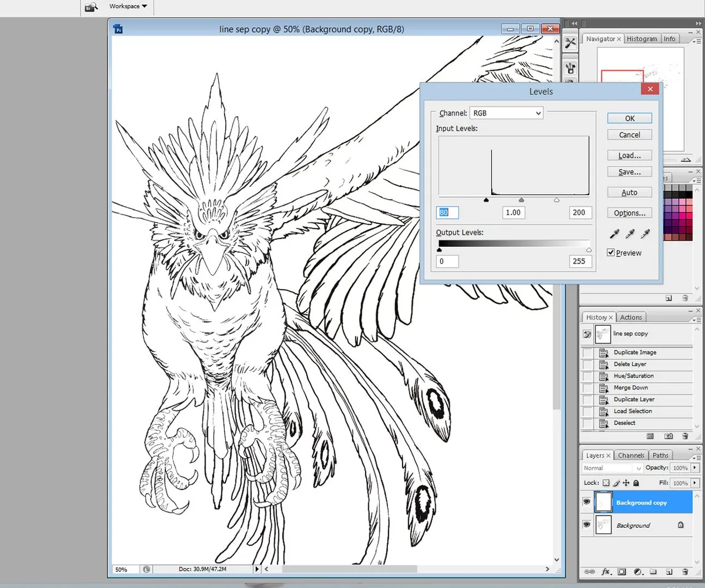Image resolution: width=705 pixels, height=588 pixels.
Task: Switch to the Channels tab
Action: click(631, 456)
